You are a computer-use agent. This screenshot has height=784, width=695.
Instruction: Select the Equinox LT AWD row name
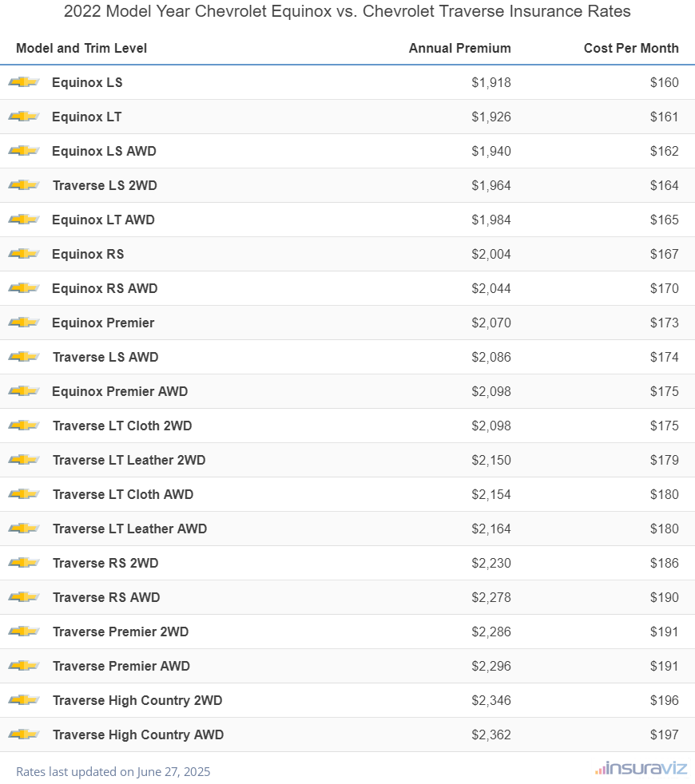103,220
